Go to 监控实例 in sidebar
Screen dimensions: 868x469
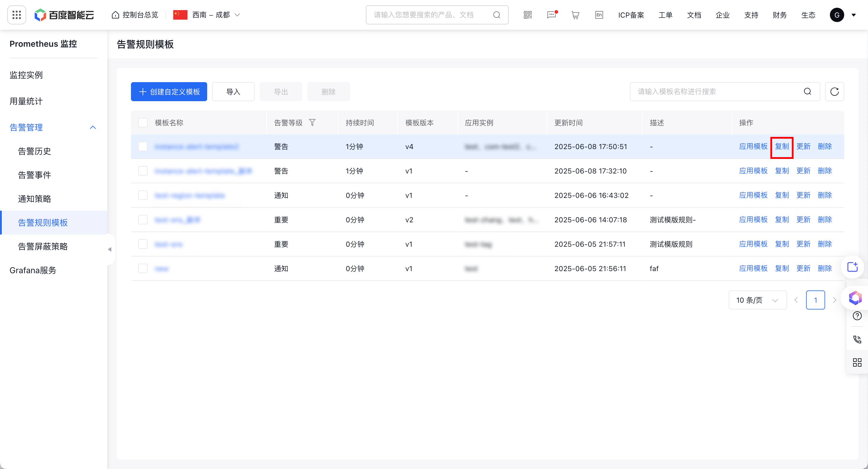point(26,75)
